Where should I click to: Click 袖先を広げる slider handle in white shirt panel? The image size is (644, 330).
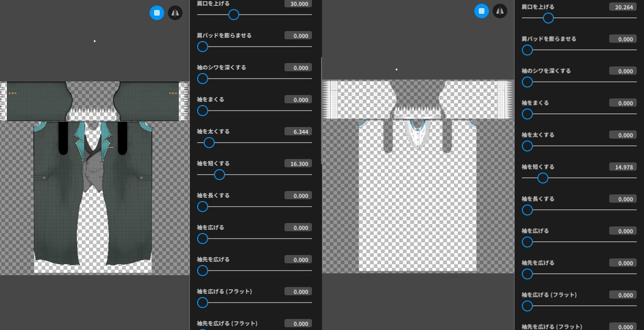[528, 274]
